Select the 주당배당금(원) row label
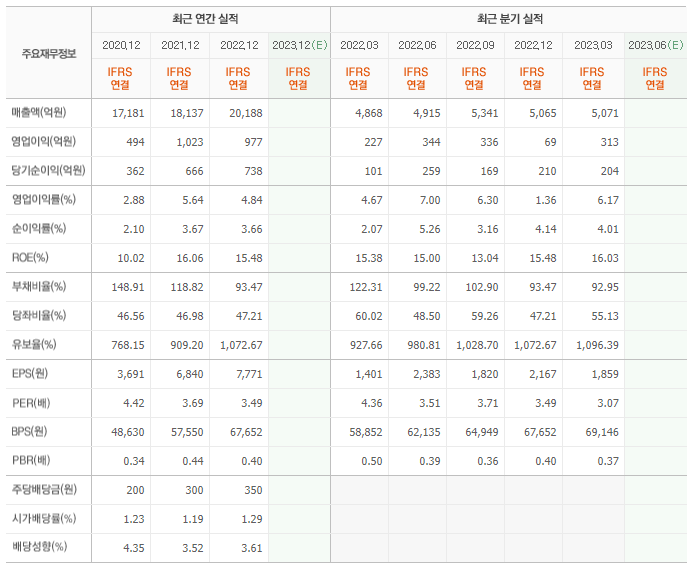The image size is (692, 567). tap(44, 489)
